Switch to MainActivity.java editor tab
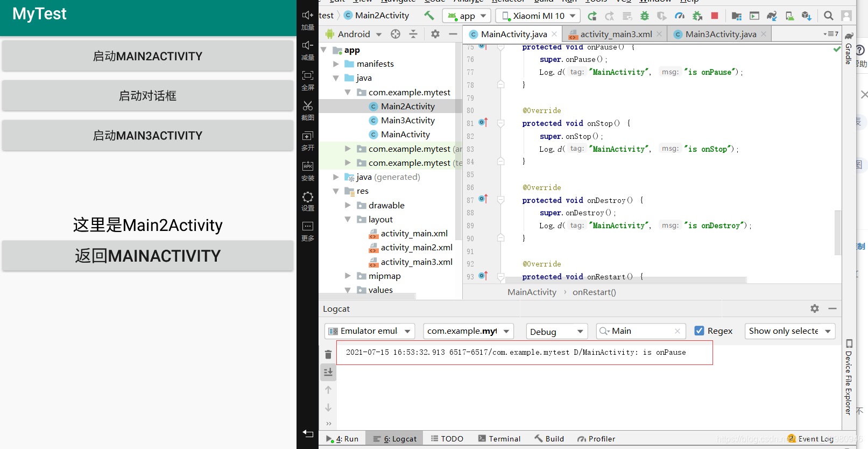This screenshot has width=868, height=449. tap(513, 34)
